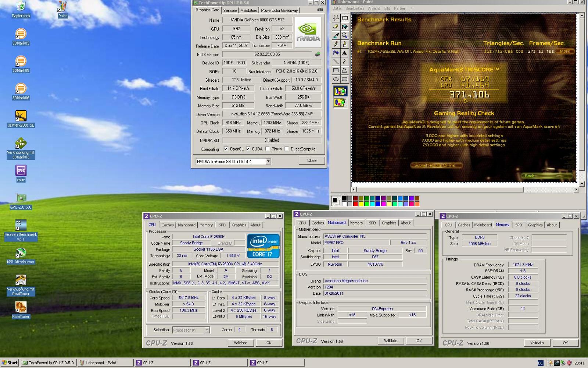Open Heaven Benchmark v2.1 desktop icon
This screenshot has height=368, width=588.
(21, 230)
